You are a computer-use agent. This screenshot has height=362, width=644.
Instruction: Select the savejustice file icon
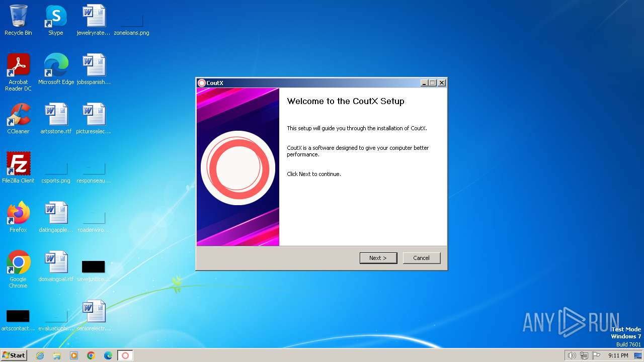point(94,270)
